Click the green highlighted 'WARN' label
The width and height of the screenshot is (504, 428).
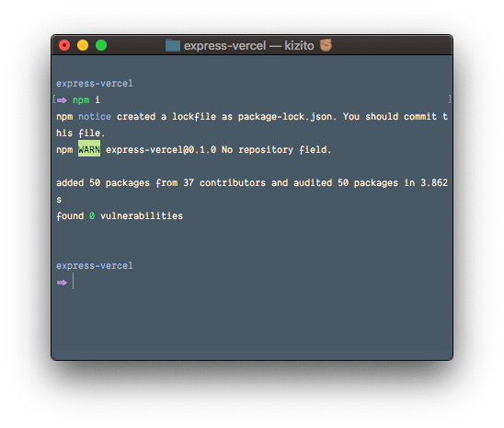[x=89, y=149]
